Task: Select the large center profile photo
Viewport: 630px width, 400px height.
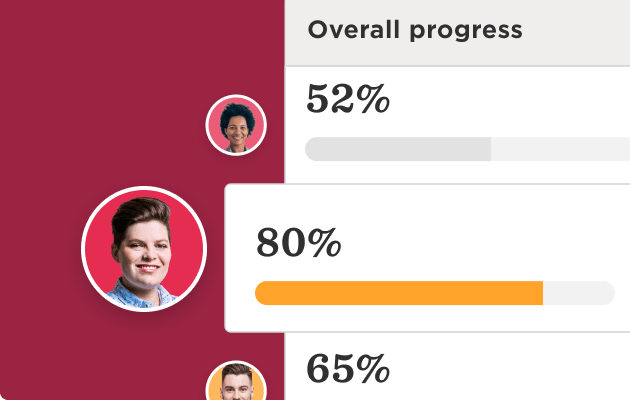Action: tap(144, 249)
